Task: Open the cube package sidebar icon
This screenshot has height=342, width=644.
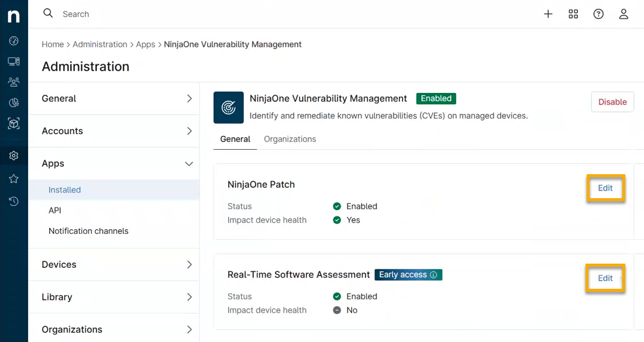Action: point(13,123)
